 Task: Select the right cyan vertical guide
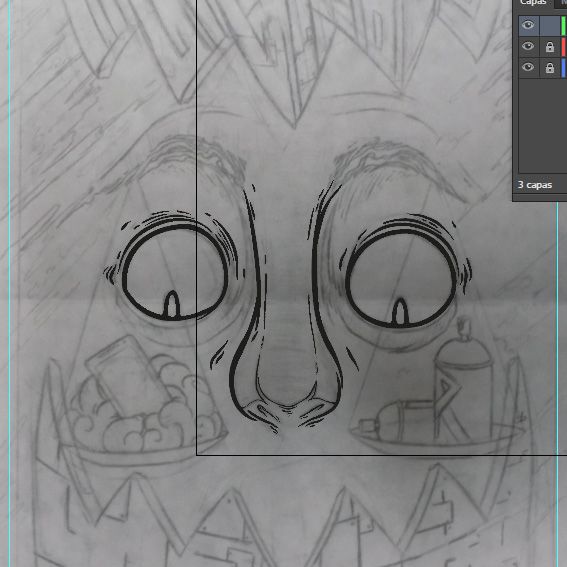point(557,383)
